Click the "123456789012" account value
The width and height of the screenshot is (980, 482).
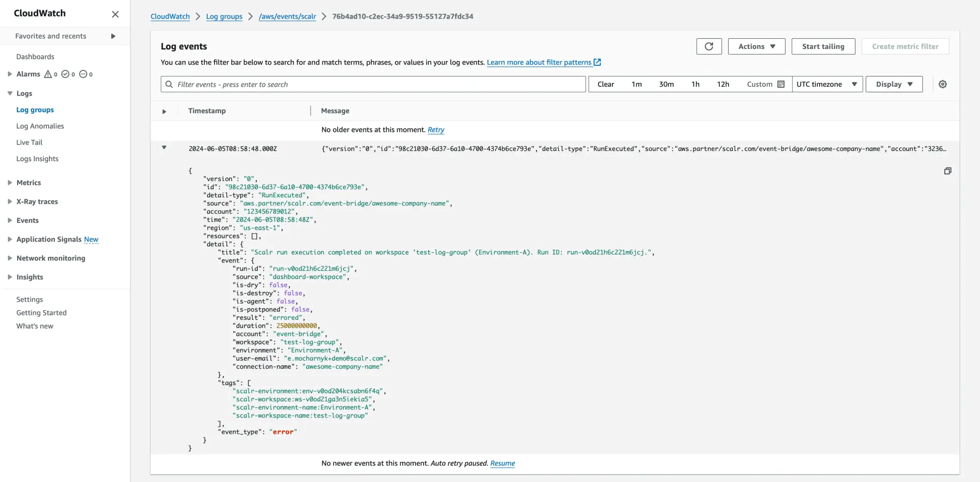coord(269,212)
